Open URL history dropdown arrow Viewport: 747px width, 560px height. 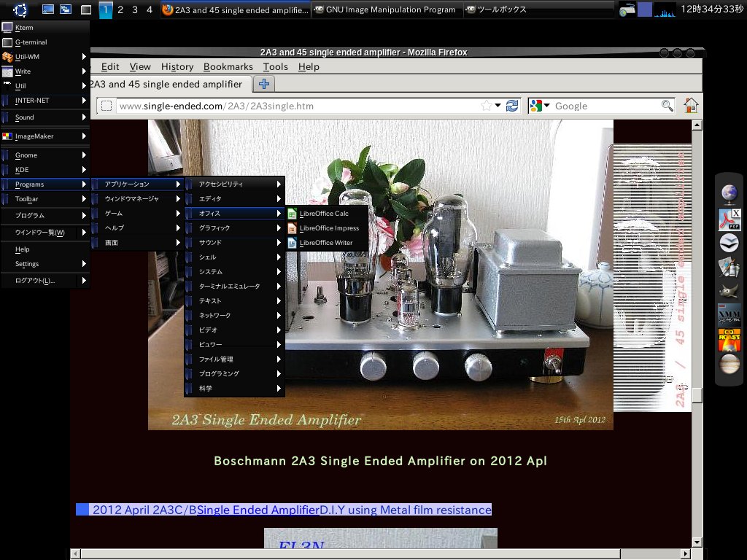click(x=498, y=106)
